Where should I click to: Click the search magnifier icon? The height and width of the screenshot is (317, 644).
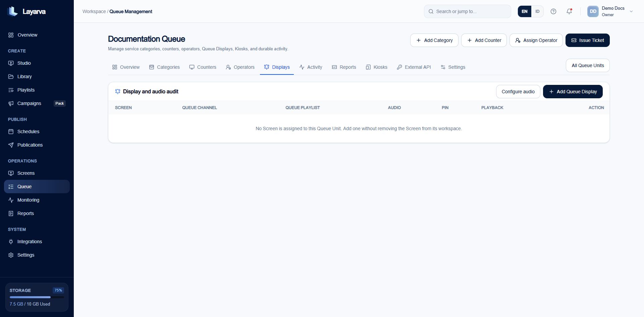coord(431,11)
